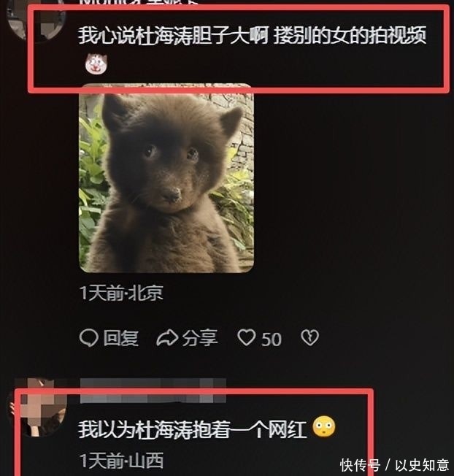Image resolution: width=454 pixels, height=476 pixels.
Task: Open the brown fluffy puppy image
Action: (166, 178)
